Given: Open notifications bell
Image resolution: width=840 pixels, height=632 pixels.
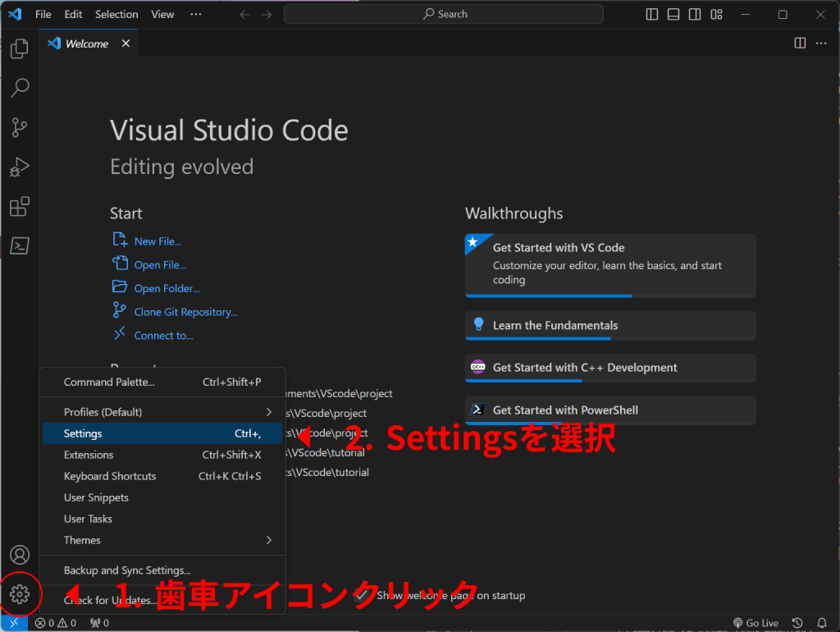Looking at the screenshot, I should [822, 623].
